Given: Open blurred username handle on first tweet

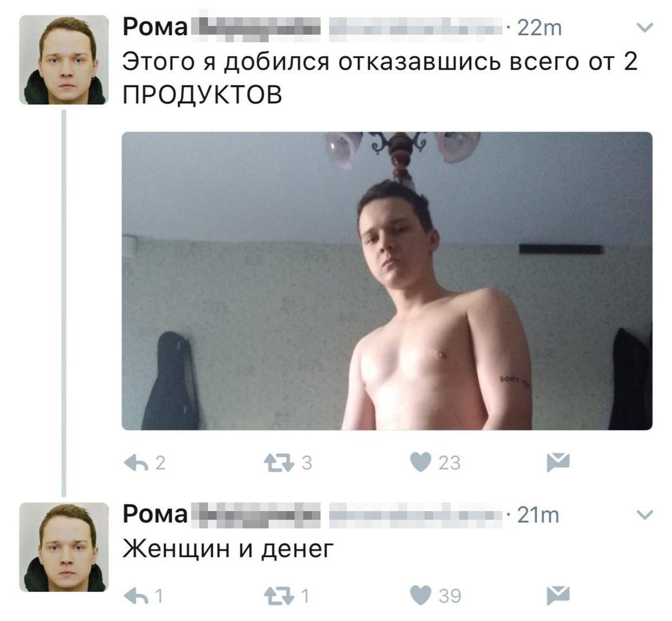Looking at the screenshot, I should tap(416, 28).
